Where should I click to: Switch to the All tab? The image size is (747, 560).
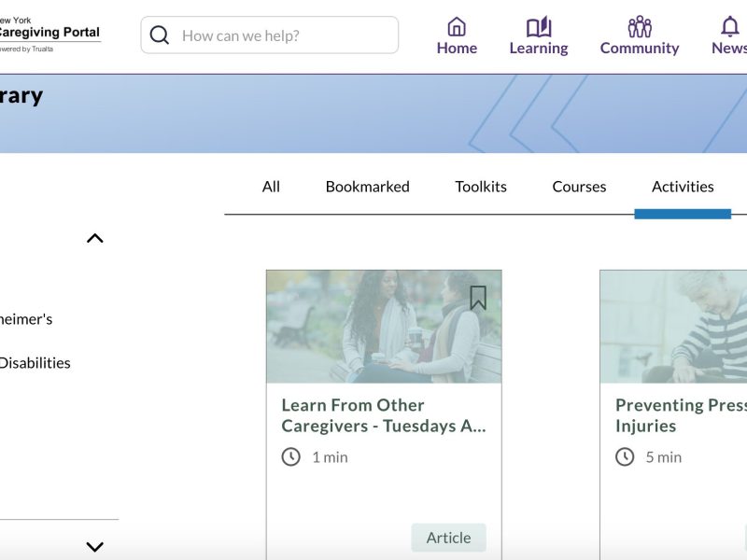(x=271, y=187)
